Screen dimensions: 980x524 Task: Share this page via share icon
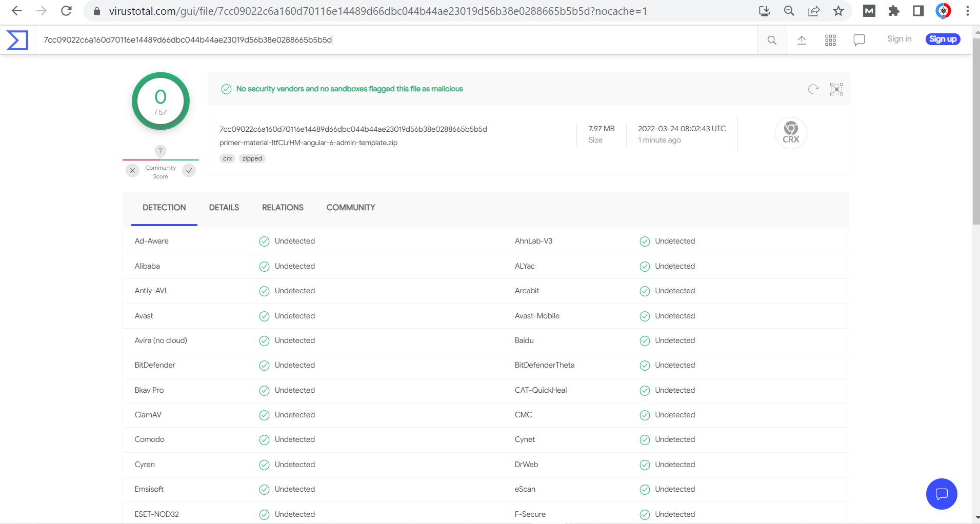[814, 11]
